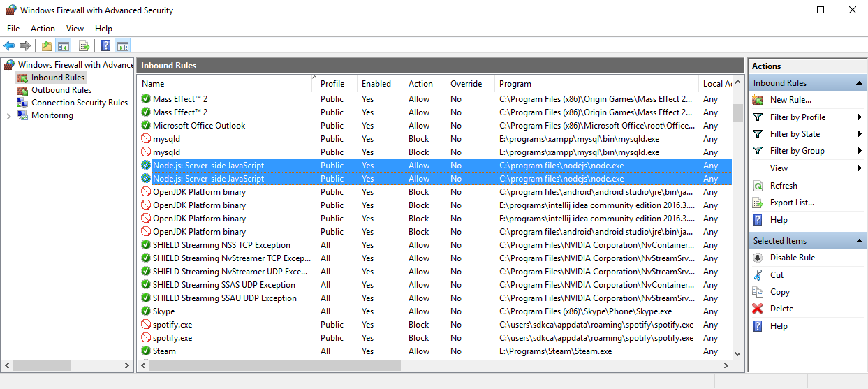868x389 pixels.
Task: Click green check icon beside Microsoft Office Outlook
Action: pos(146,126)
